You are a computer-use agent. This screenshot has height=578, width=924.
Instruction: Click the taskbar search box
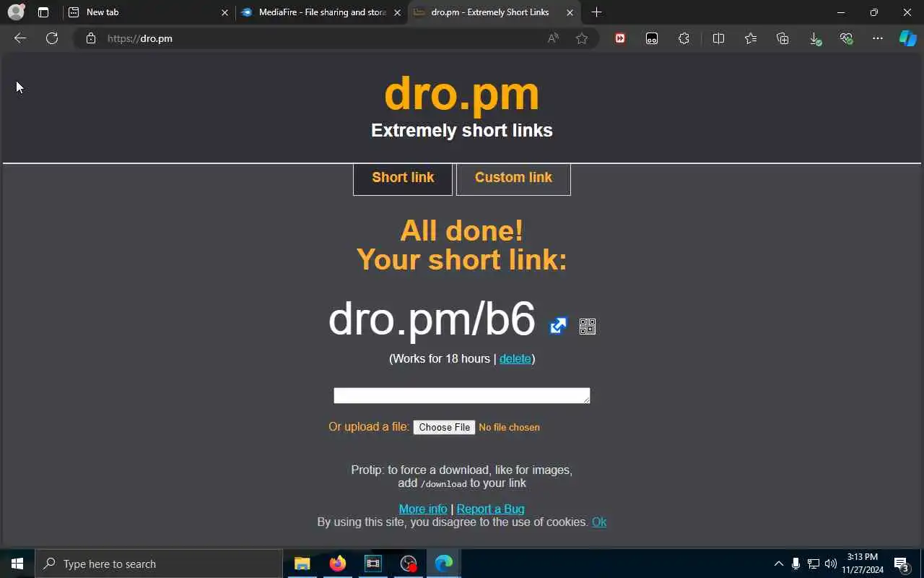tap(159, 564)
